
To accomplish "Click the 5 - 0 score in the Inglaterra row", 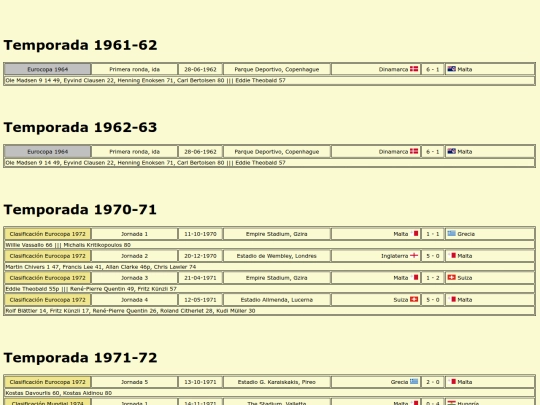I will coord(433,256).
